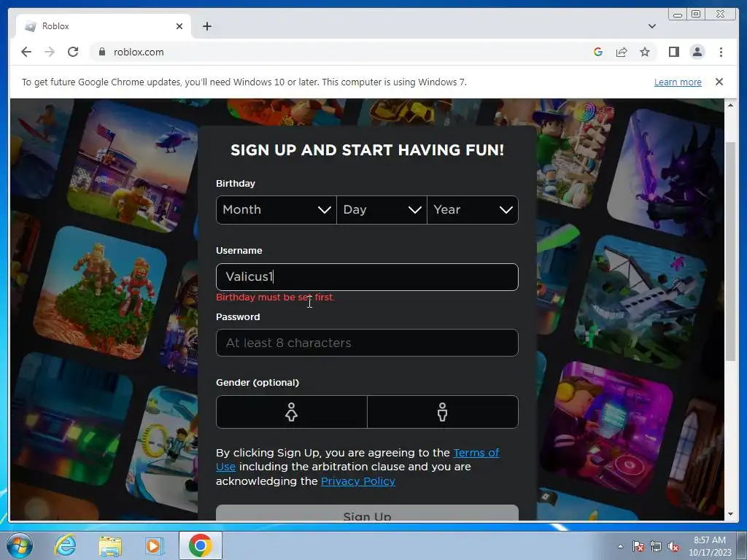The width and height of the screenshot is (747, 560).
Task: Open the Google search icon in address bar
Action: pos(598,52)
